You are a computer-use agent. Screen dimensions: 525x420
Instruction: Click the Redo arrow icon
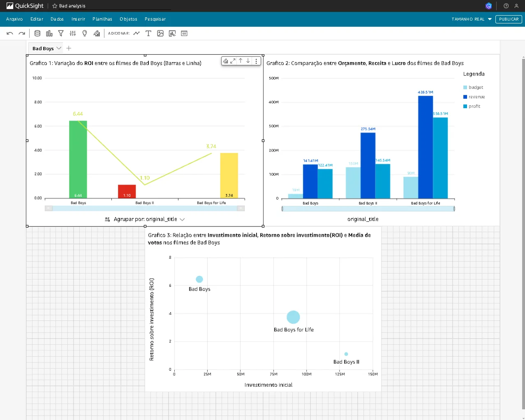click(22, 33)
